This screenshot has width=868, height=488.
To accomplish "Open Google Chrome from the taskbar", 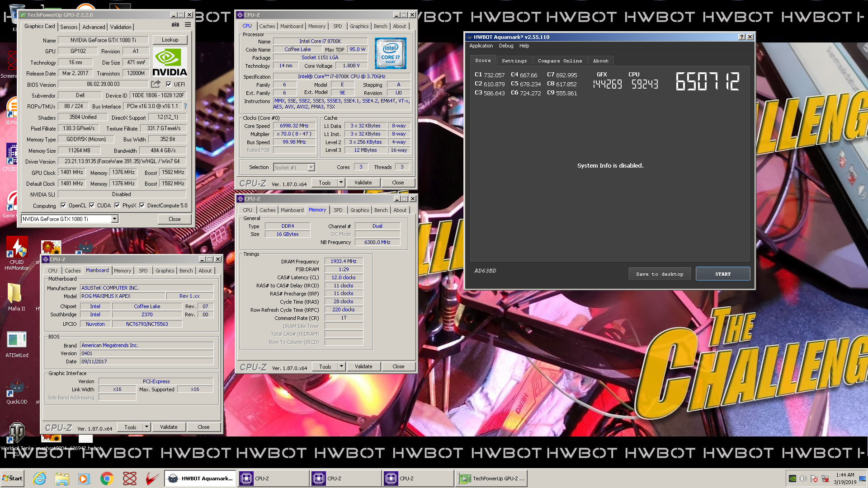I will point(107,479).
